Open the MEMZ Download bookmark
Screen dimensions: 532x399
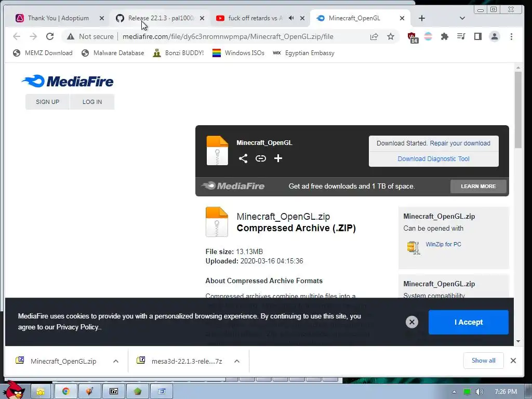tap(43, 53)
